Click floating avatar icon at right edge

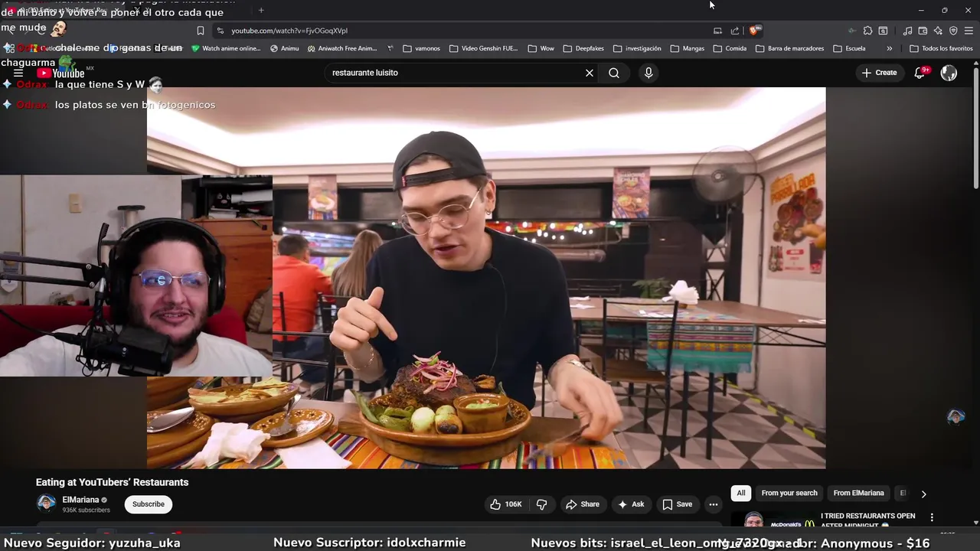point(955,417)
